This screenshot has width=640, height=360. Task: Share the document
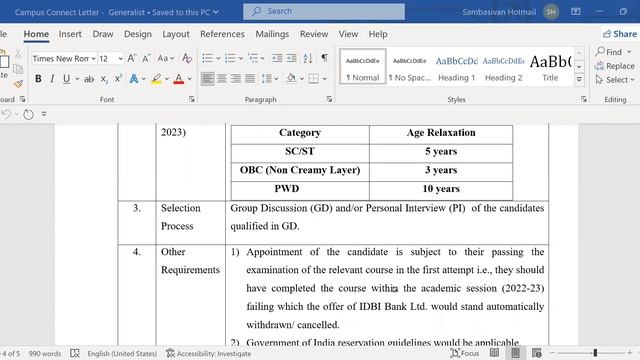[620, 34]
